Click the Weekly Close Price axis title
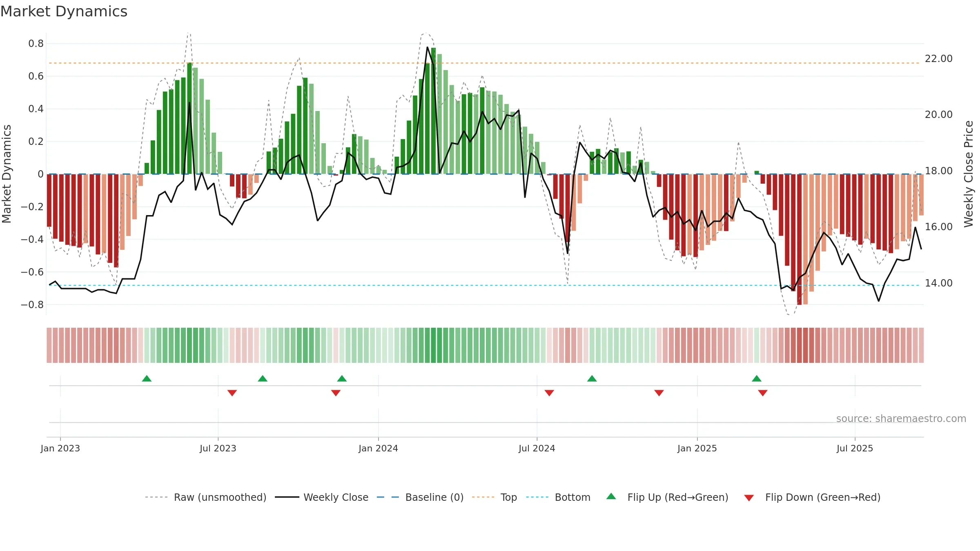 pos(969,174)
